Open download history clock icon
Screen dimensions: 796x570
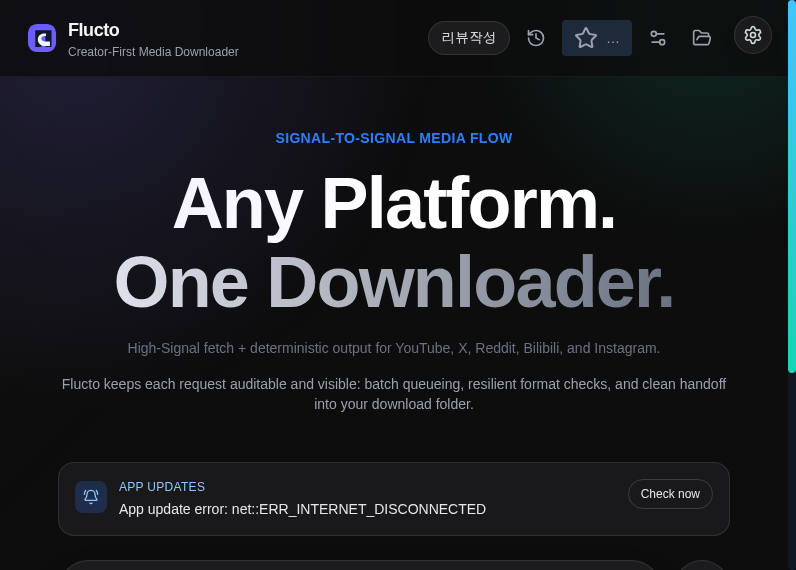coord(536,38)
